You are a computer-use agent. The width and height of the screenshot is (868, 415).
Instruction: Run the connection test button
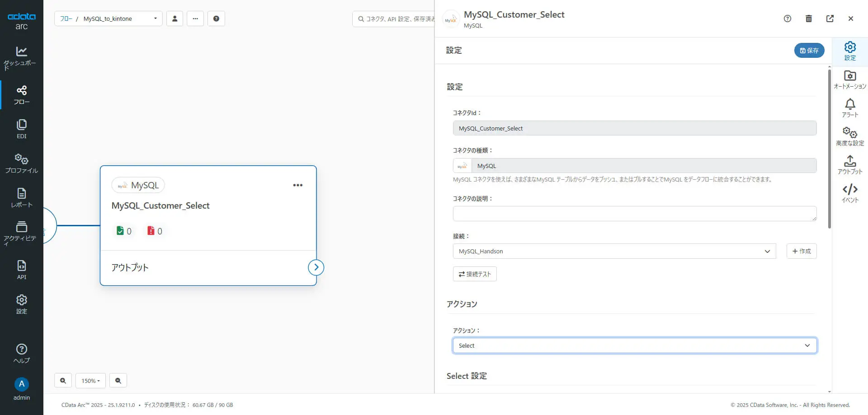tap(475, 274)
